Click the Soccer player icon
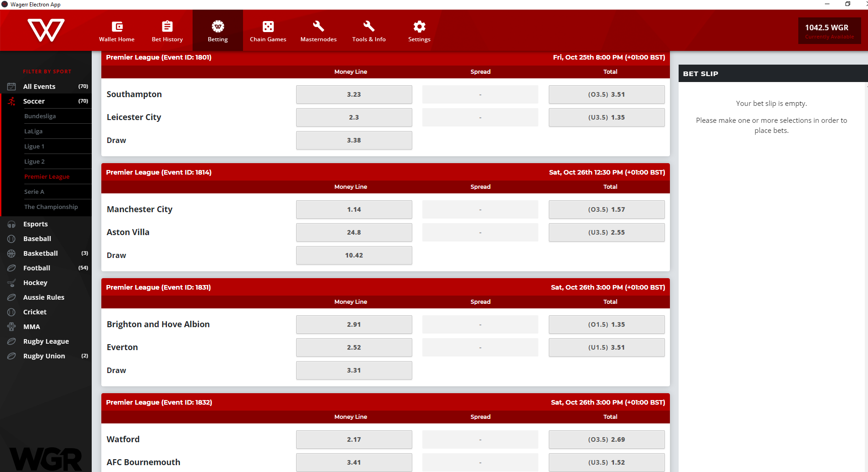The image size is (868, 472). tap(11, 101)
